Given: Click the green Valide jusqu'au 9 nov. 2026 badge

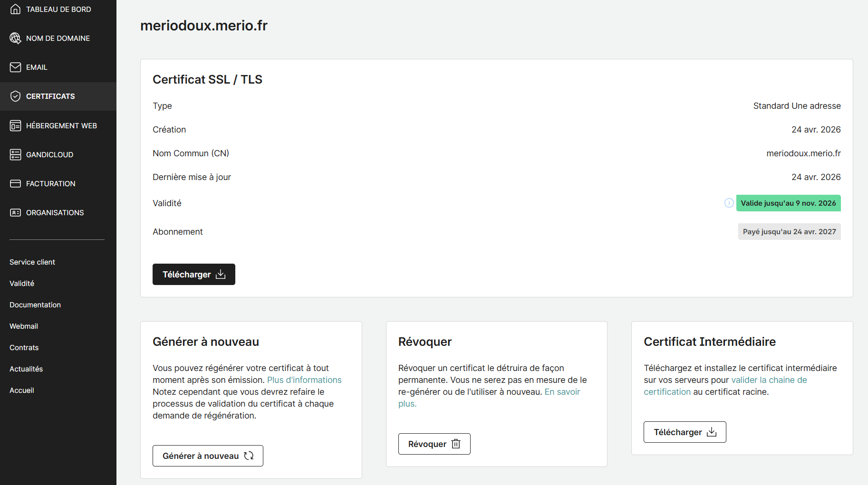Looking at the screenshot, I should [x=788, y=203].
